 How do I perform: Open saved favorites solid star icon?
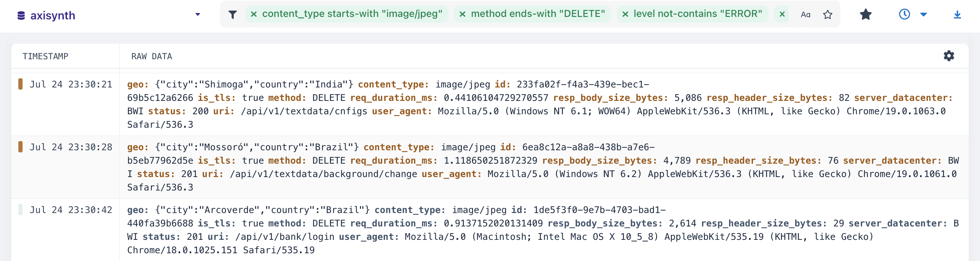[x=865, y=14]
